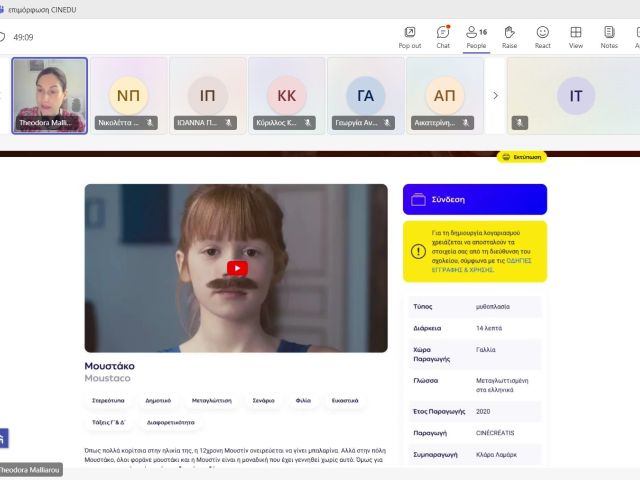
Task: Click the muted mic icon on IT tile
Action: [x=520, y=122]
